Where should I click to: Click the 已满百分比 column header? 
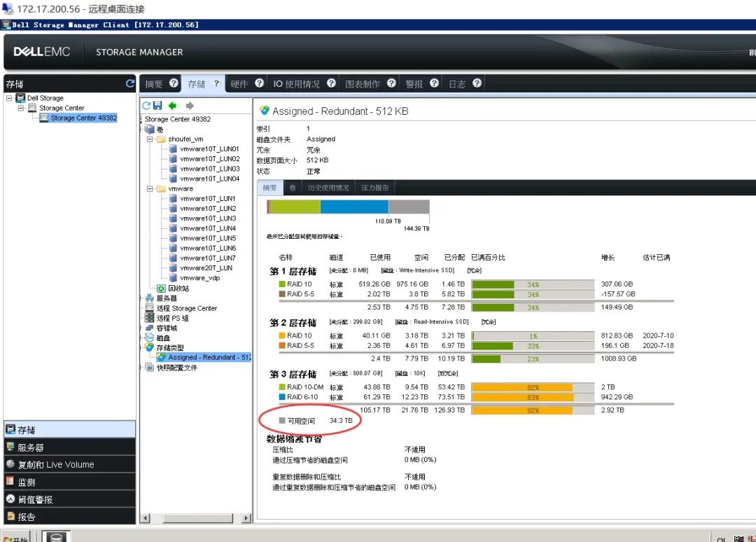(x=488, y=258)
